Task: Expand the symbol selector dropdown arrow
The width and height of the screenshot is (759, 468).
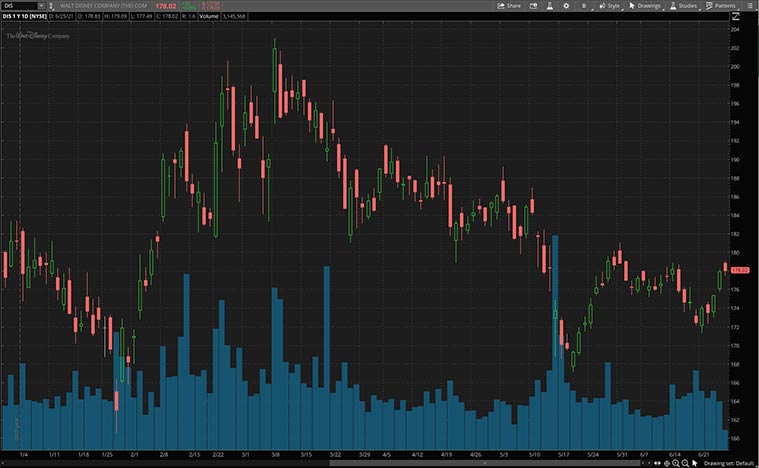Action: click(40, 5)
